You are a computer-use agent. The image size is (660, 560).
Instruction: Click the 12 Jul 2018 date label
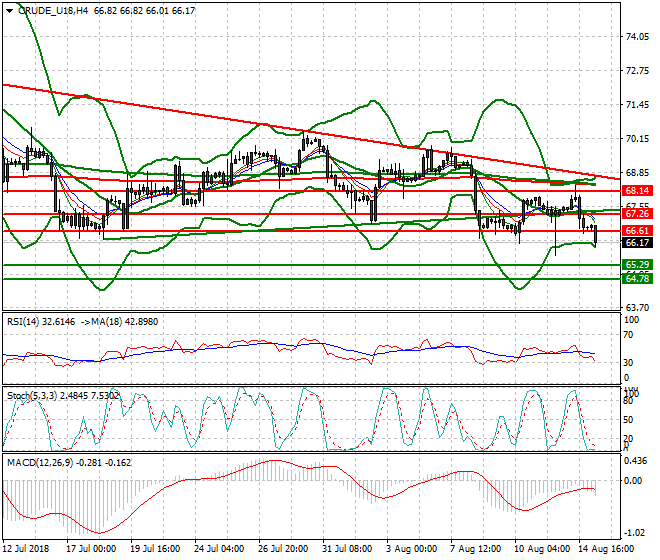click(x=26, y=549)
